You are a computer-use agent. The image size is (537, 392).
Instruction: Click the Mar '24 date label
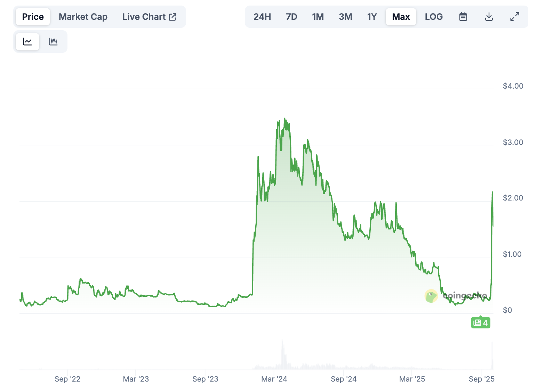[x=274, y=379]
